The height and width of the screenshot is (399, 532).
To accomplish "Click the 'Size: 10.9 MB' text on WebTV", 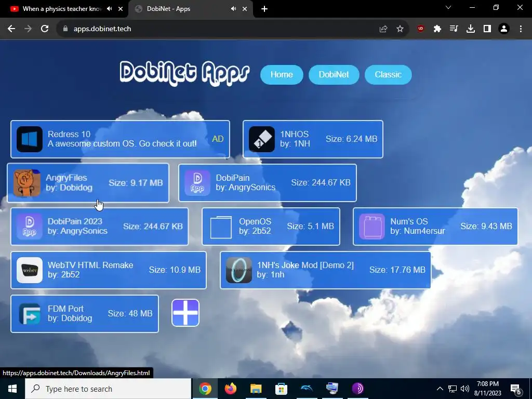I will (x=175, y=270).
